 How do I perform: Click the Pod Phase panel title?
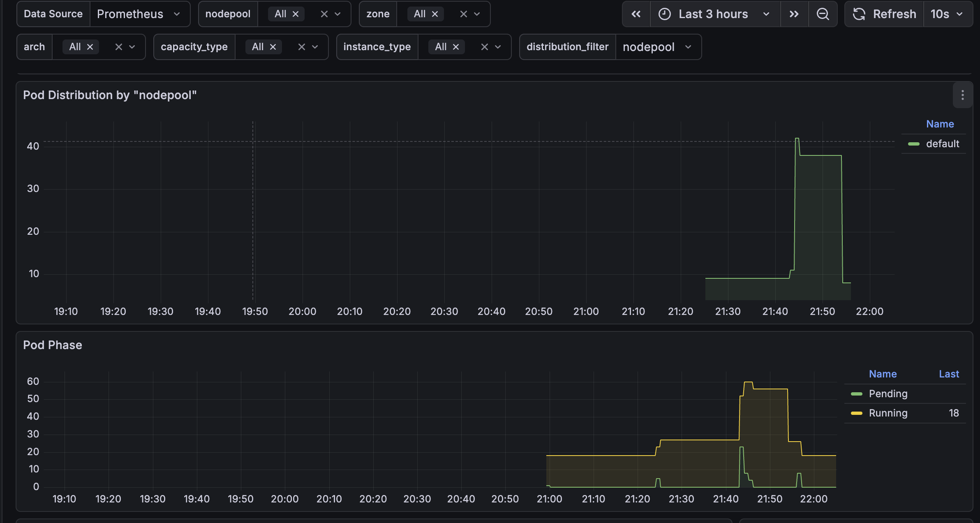click(x=53, y=345)
